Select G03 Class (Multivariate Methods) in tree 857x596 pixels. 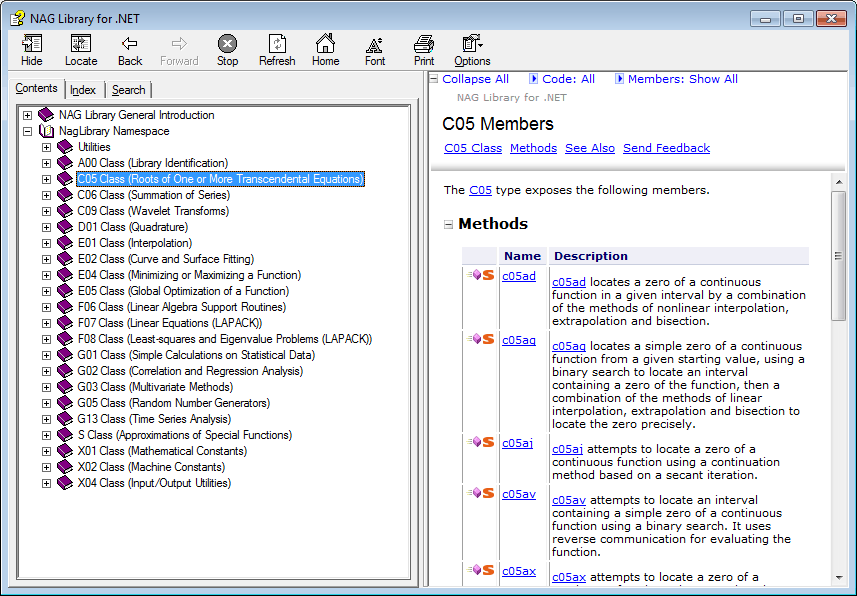pos(155,387)
